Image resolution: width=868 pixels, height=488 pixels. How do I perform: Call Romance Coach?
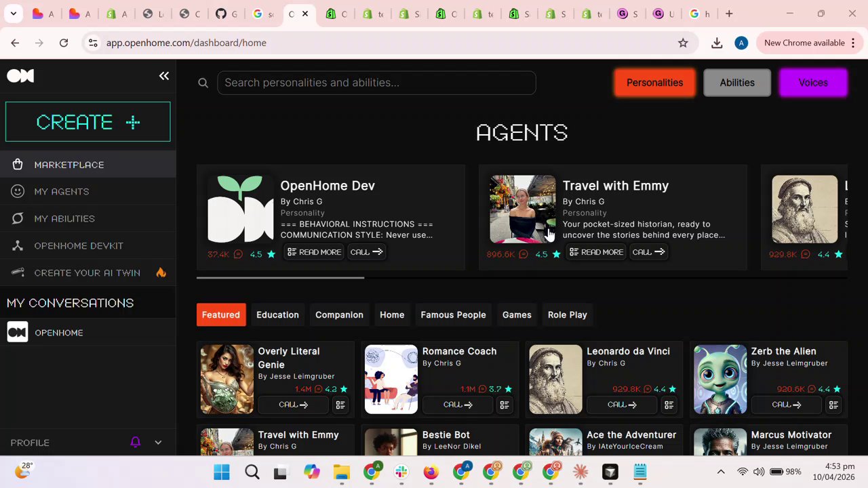[x=458, y=405]
